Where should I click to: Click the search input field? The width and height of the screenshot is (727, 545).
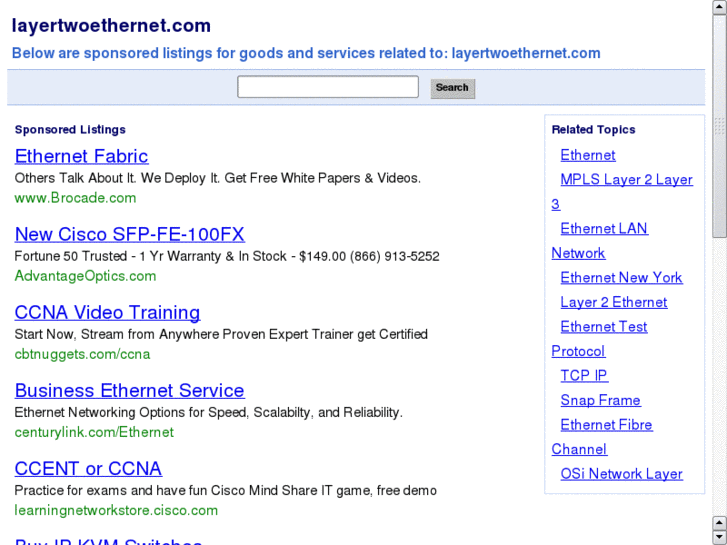(328, 87)
